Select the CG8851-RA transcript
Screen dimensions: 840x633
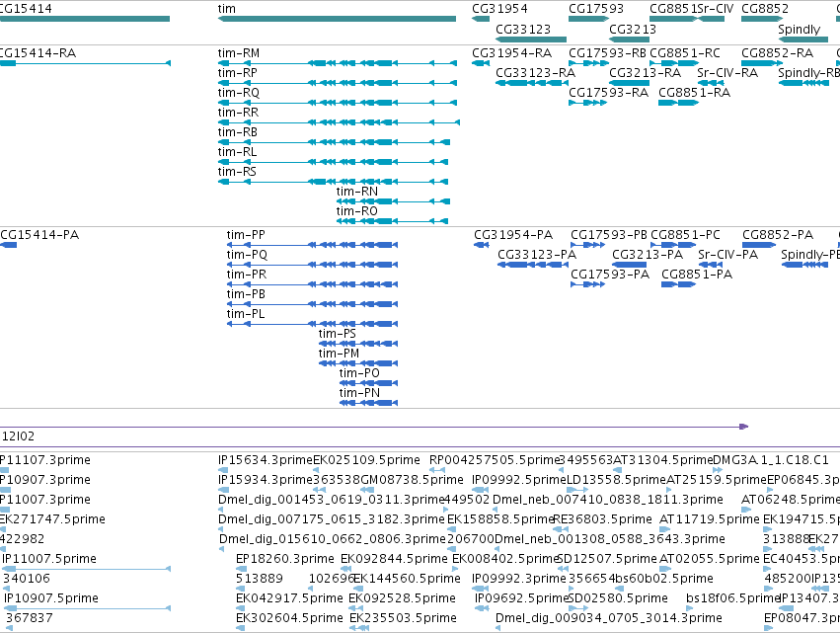679,103
